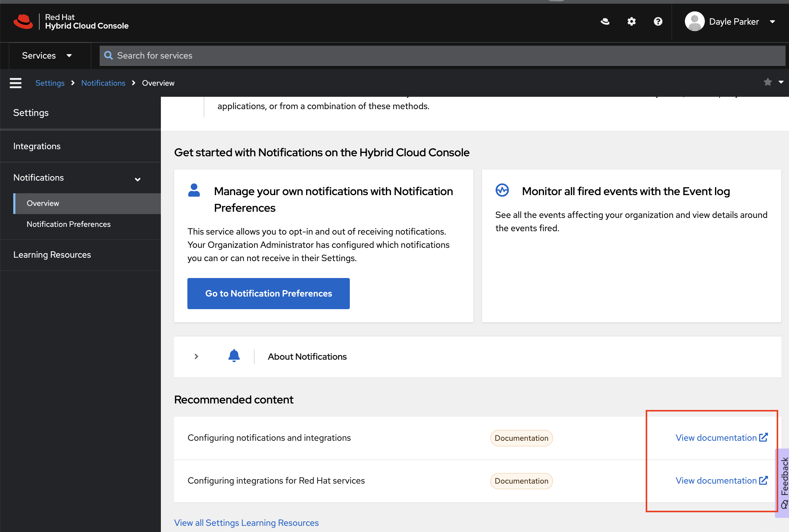Screen dimensions: 789x532
Task: Collapse the Notifications sidebar group
Action: coord(137,179)
